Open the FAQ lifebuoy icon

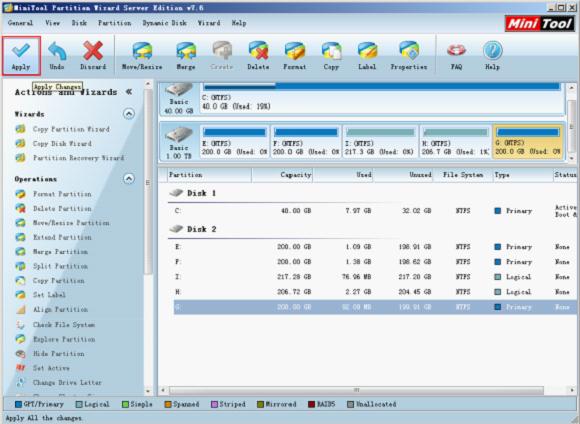pos(456,51)
